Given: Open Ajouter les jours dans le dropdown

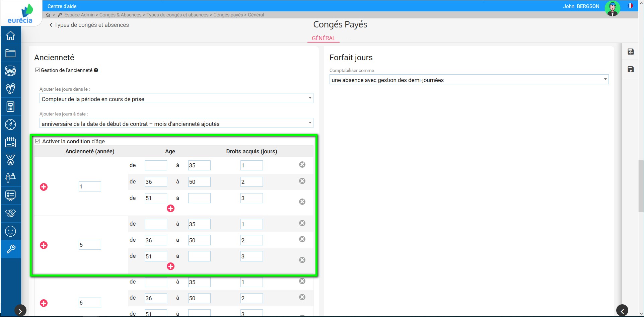Looking at the screenshot, I should (x=176, y=98).
